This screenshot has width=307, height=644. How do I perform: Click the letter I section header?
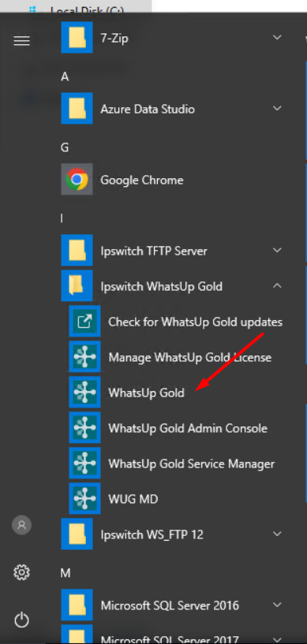click(62, 218)
